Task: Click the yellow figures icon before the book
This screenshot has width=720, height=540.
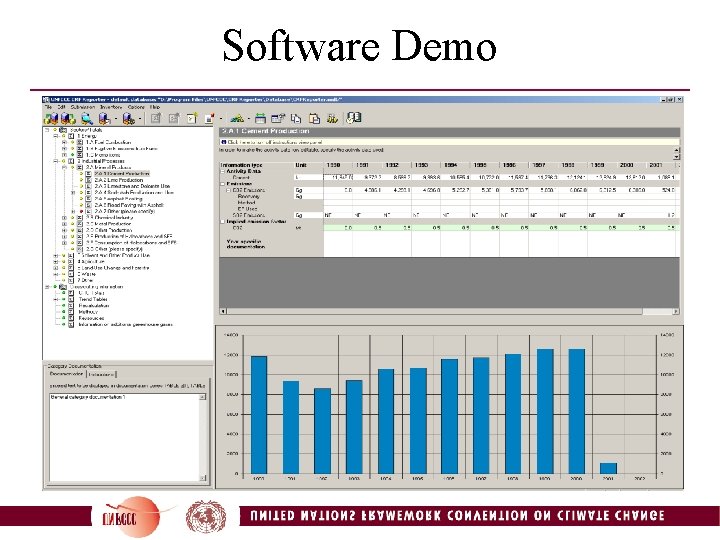Action: pos(332,118)
